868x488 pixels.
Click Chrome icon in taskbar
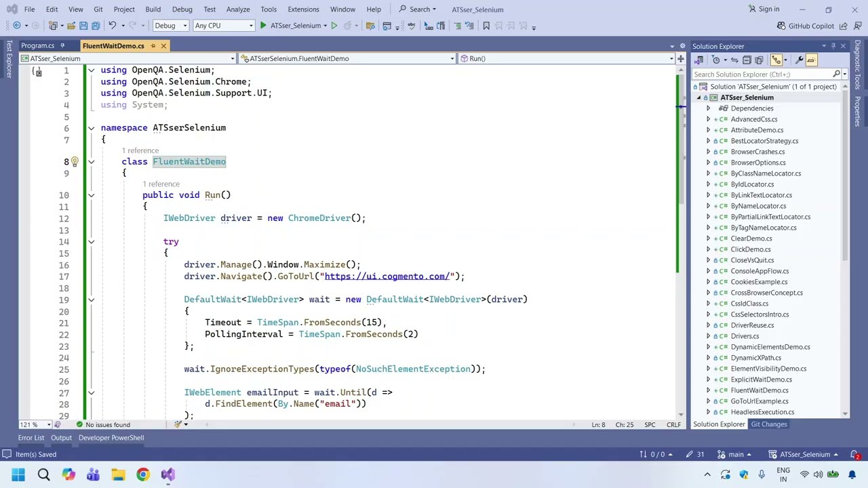click(x=143, y=474)
